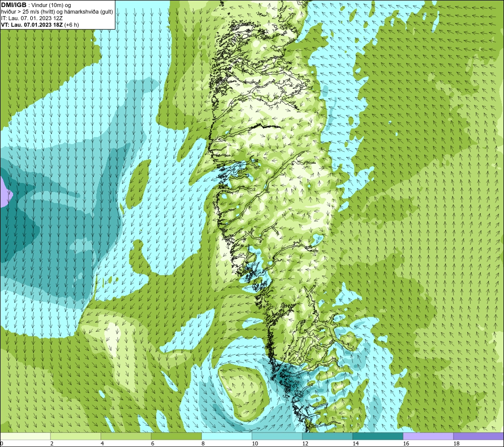The width and height of the screenshot is (504, 447).
Task: Click the '2' label on the wind scale
Action: click(x=52, y=443)
